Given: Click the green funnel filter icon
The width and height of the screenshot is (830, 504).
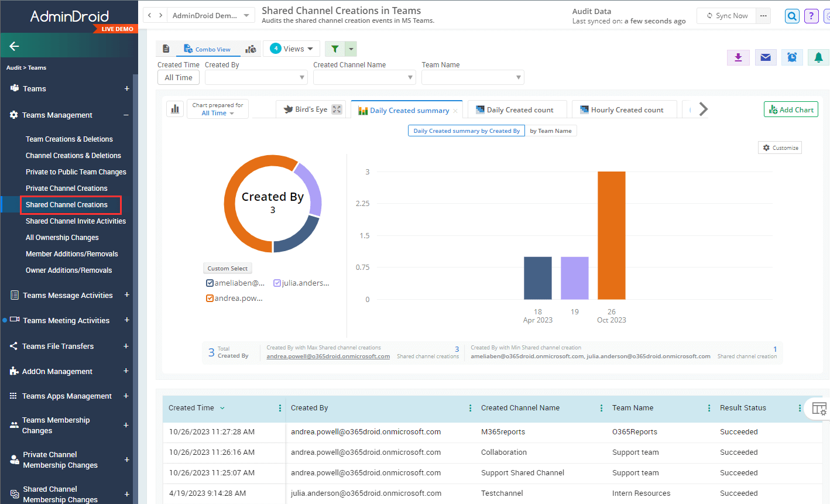Looking at the screenshot, I should pos(335,49).
